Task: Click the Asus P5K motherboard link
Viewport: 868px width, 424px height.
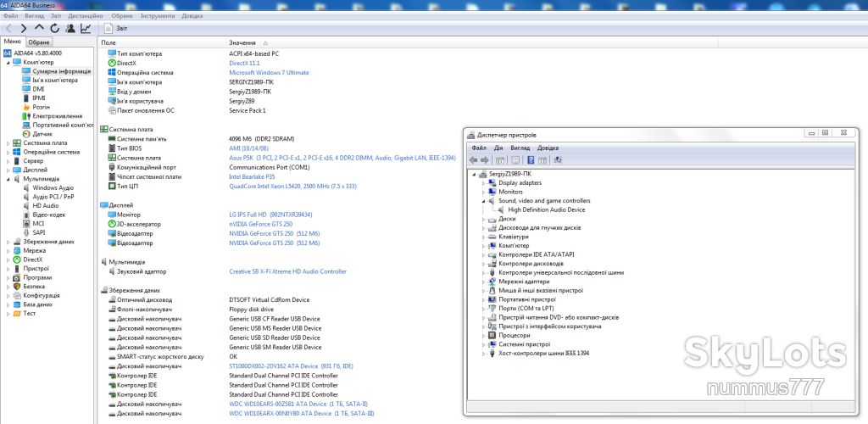Action: [342, 158]
